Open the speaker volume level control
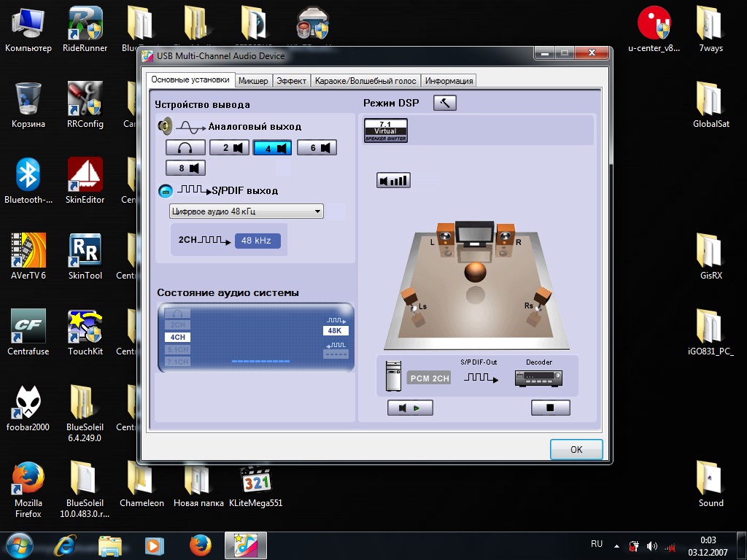 point(393,180)
